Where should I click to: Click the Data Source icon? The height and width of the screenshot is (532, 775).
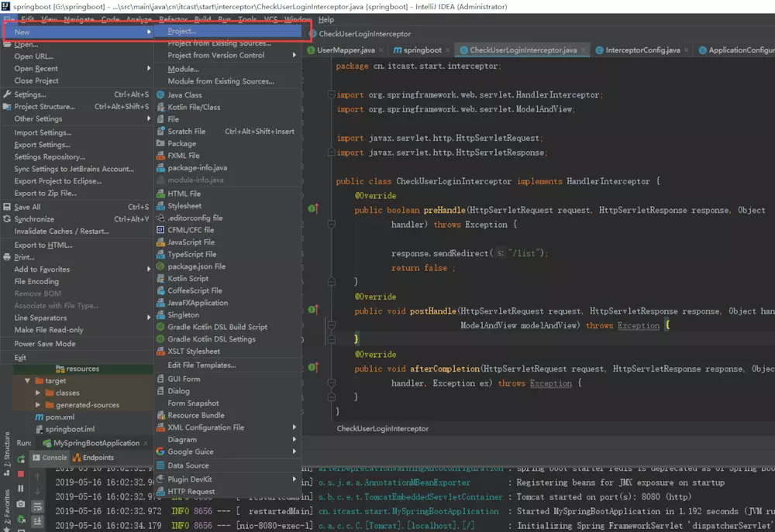click(160, 465)
